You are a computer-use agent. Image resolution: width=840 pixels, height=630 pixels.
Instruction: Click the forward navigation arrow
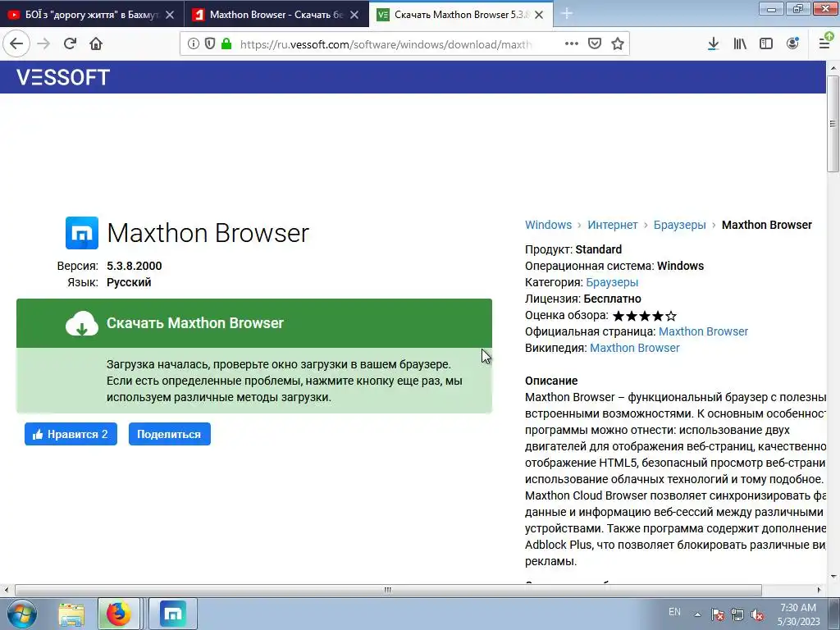(x=43, y=44)
